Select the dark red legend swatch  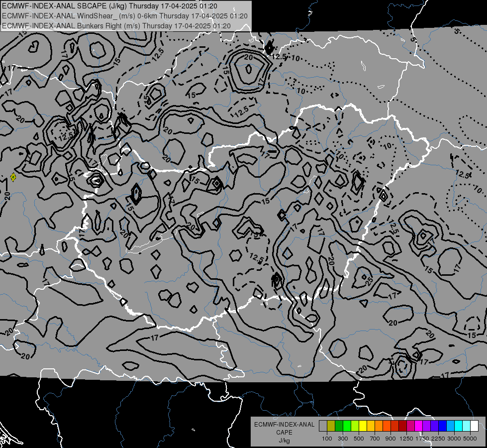tap(402, 426)
